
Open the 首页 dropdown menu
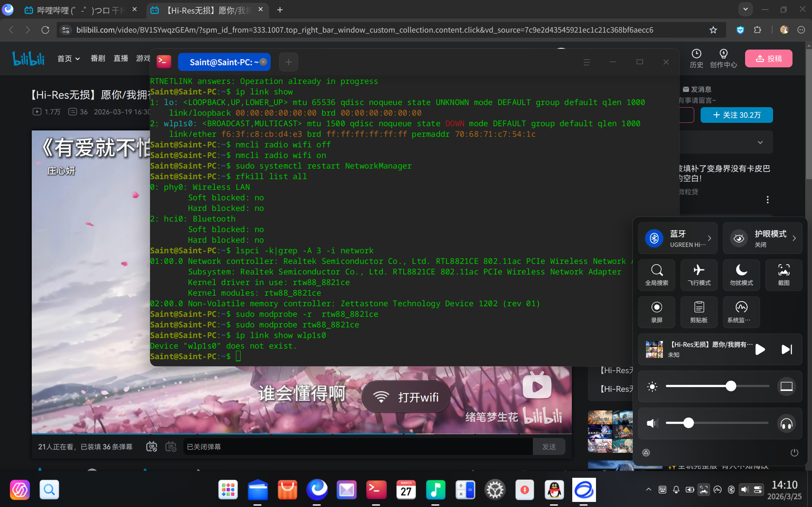click(68, 58)
